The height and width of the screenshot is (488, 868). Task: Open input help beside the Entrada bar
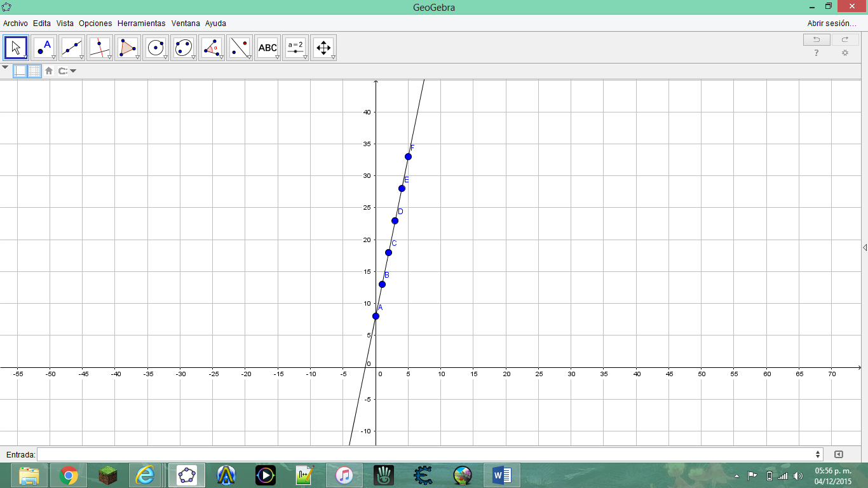[x=839, y=454]
